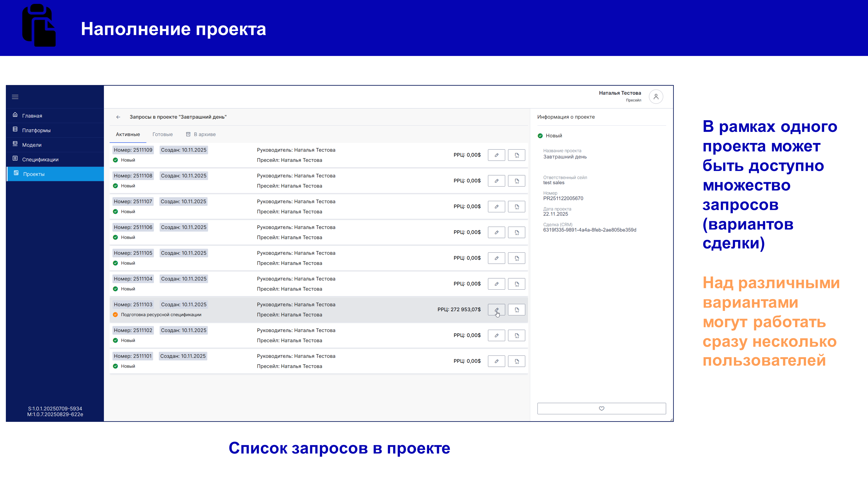The image size is (868, 488).
Task: Switch to the Готовые tab
Action: [162, 134]
